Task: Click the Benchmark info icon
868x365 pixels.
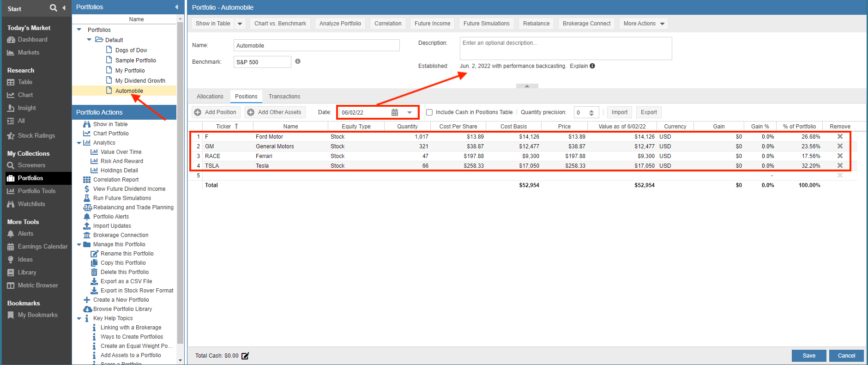Action: (x=298, y=61)
